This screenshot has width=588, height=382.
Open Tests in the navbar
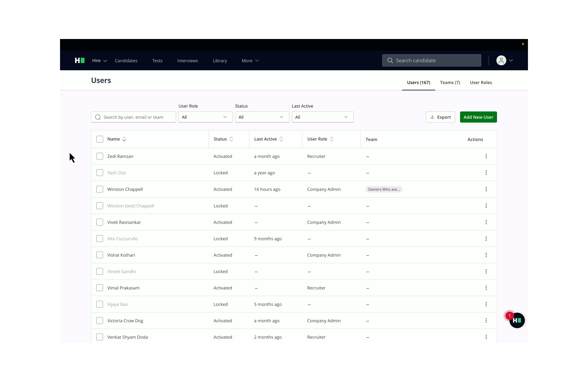point(157,61)
